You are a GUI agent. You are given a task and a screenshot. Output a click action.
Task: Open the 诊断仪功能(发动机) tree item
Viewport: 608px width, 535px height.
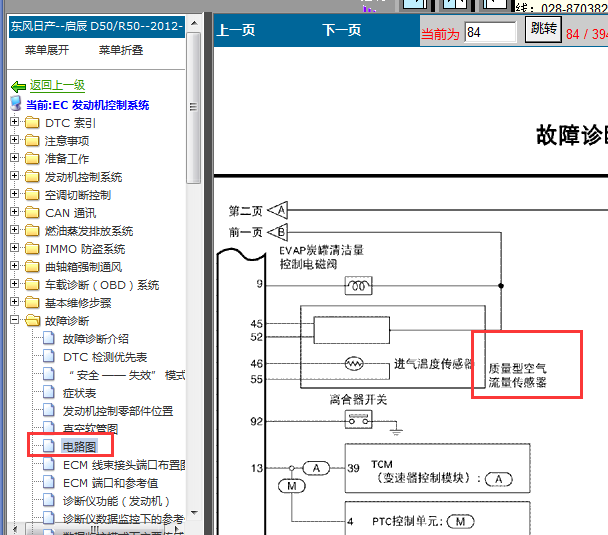[116, 501]
